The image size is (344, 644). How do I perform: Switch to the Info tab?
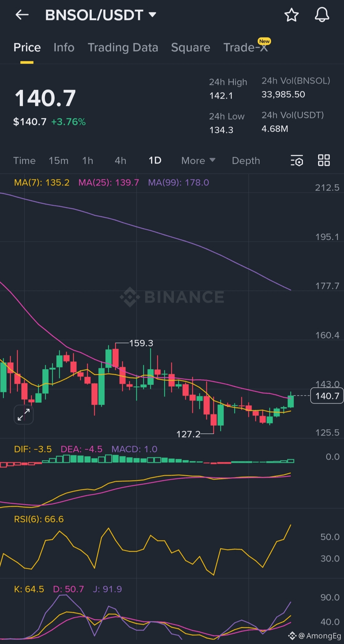64,47
